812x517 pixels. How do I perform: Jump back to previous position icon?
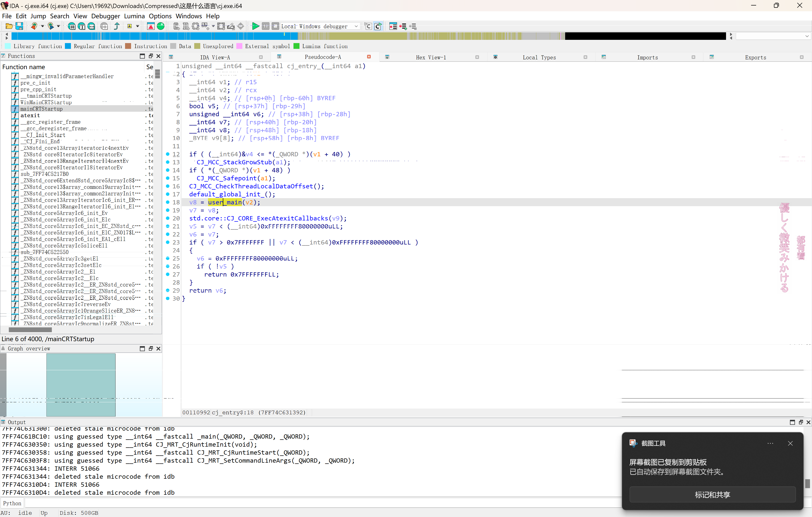click(34, 26)
